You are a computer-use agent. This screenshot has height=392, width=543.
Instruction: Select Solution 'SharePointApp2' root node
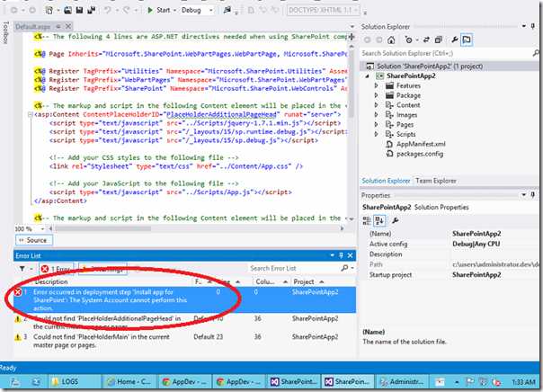[430, 67]
